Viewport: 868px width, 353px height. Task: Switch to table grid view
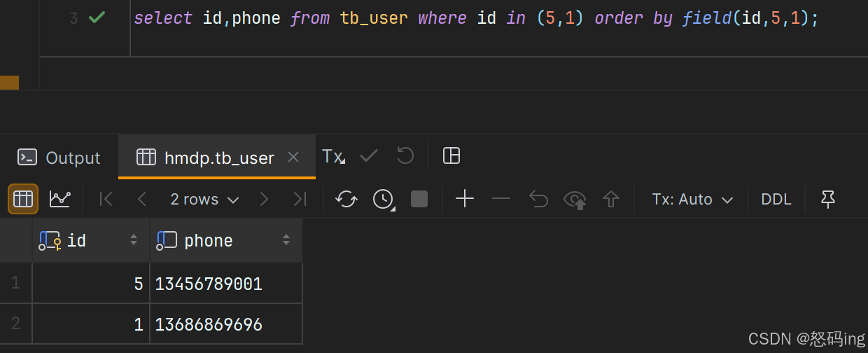[23, 200]
